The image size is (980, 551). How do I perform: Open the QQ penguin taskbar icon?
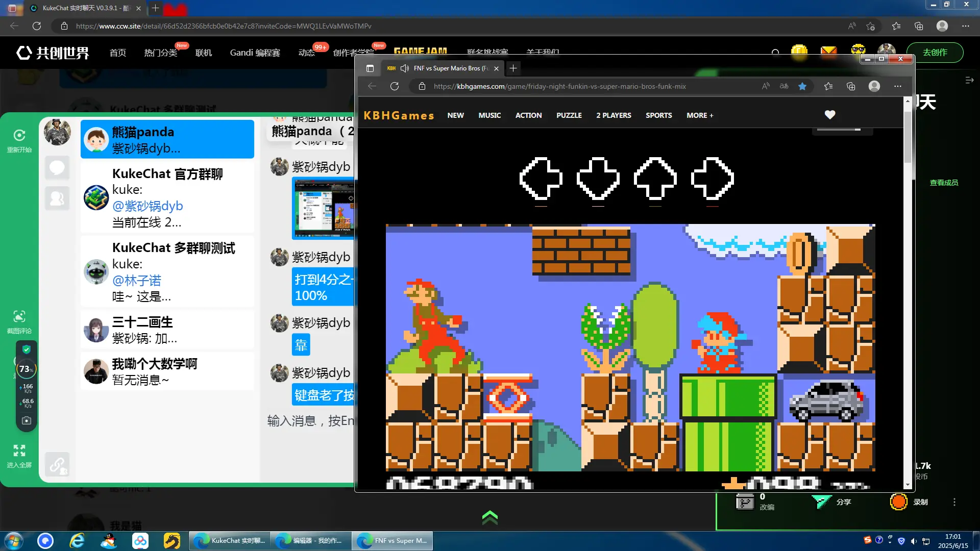[109, 541]
